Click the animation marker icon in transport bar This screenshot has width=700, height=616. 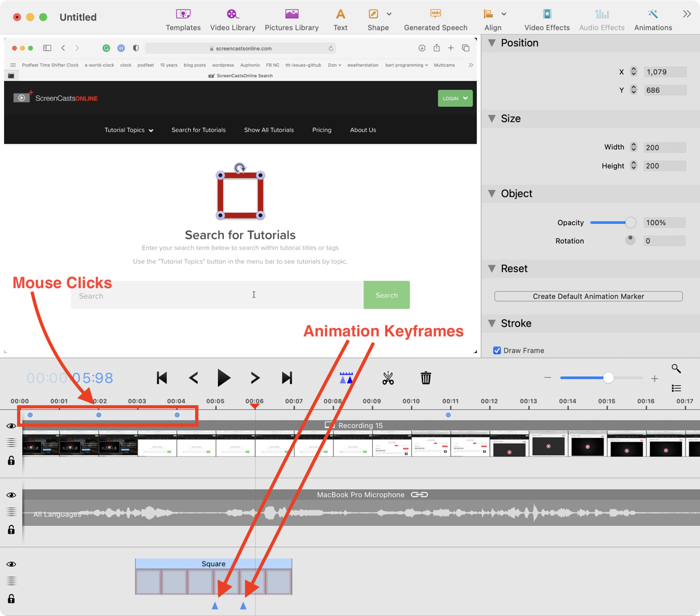click(346, 378)
